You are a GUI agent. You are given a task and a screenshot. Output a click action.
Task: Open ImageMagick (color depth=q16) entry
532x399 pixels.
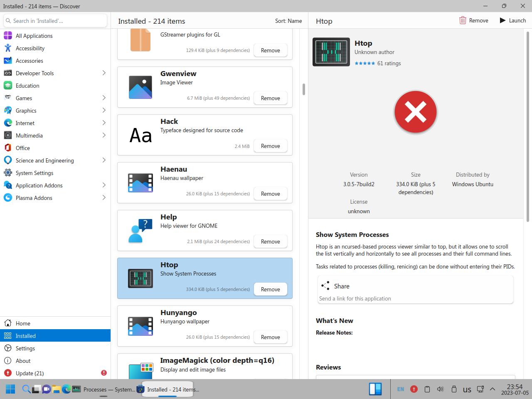(205, 366)
